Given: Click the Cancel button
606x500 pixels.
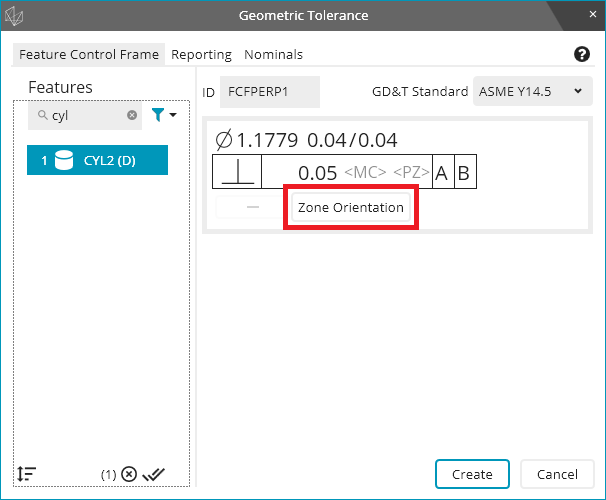Looking at the screenshot, I should pyautogui.click(x=557, y=474).
